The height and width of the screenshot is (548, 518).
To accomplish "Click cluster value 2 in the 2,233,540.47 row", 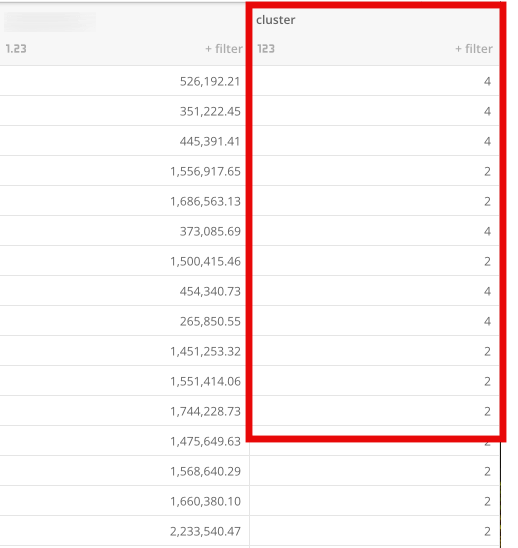I will 488,532.
